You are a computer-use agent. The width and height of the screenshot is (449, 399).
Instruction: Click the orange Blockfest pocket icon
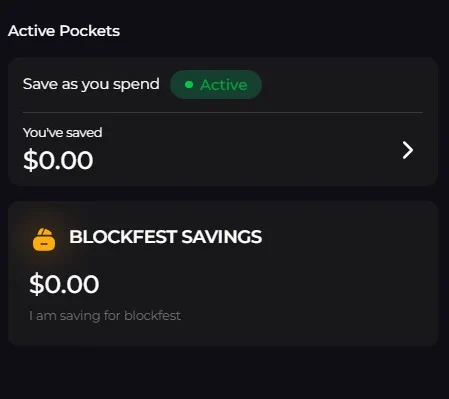click(x=44, y=240)
